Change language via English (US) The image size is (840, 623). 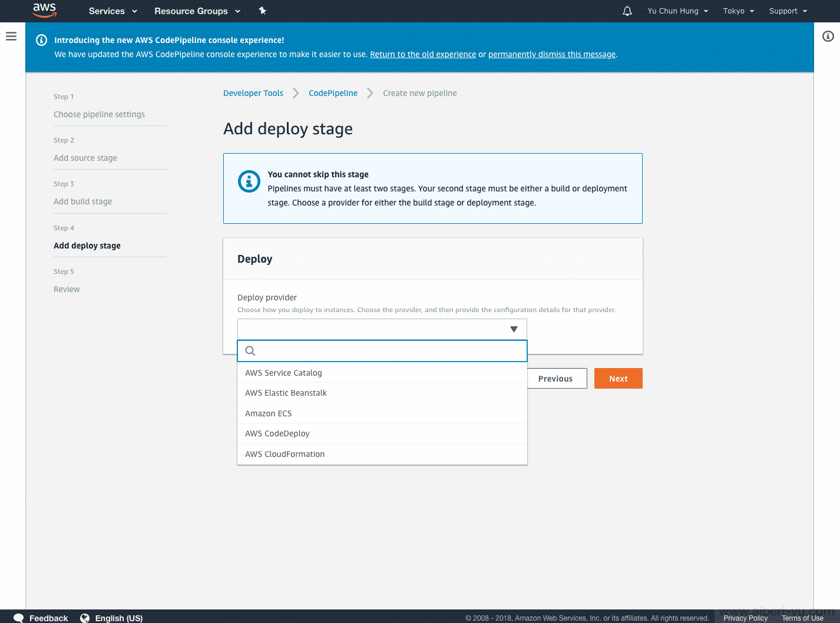tap(119, 618)
